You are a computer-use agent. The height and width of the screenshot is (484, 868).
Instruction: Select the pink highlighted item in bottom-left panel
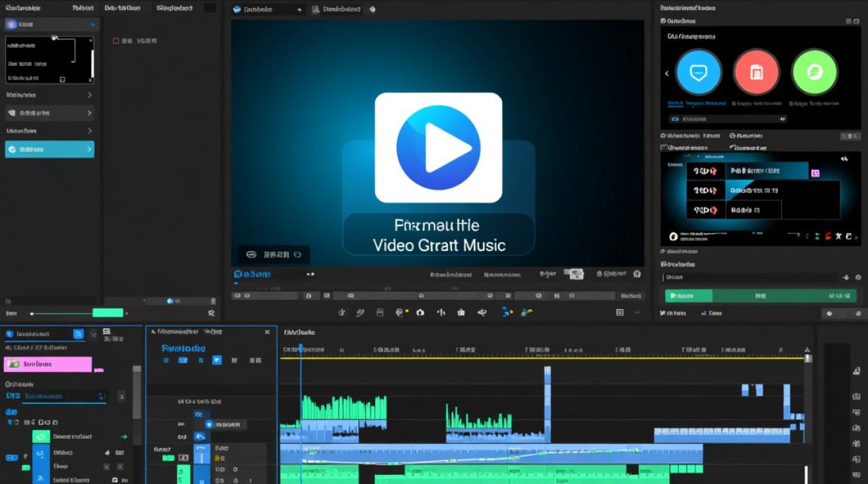pos(48,364)
